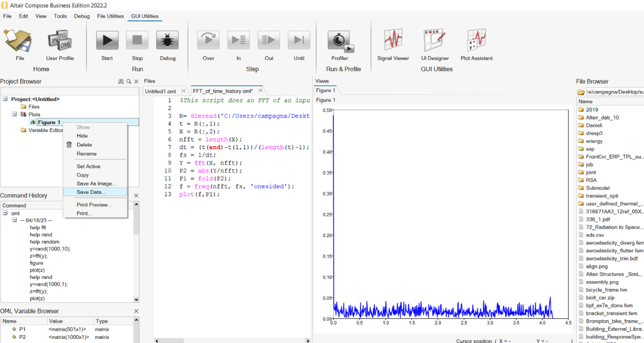Image resolution: width=644 pixels, height=343 pixels.
Task: Switch to GUI Utilities ribbon tab
Action: pyautogui.click(x=145, y=16)
